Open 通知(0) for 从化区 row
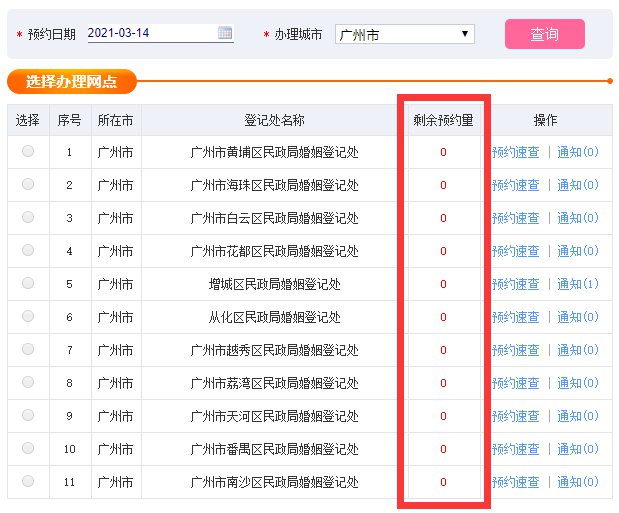This screenshot has width=619, height=513. [578, 317]
